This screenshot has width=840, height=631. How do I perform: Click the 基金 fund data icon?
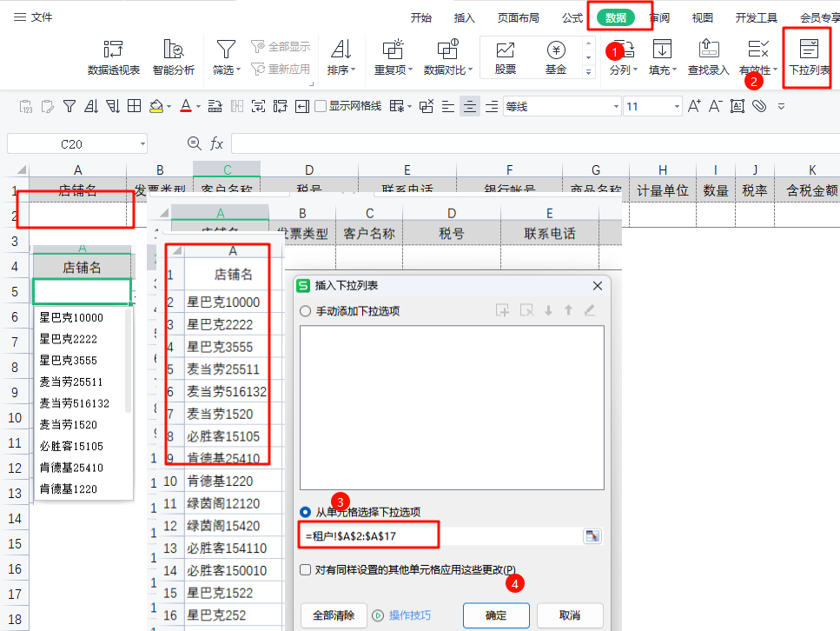pyautogui.click(x=556, y=57)
